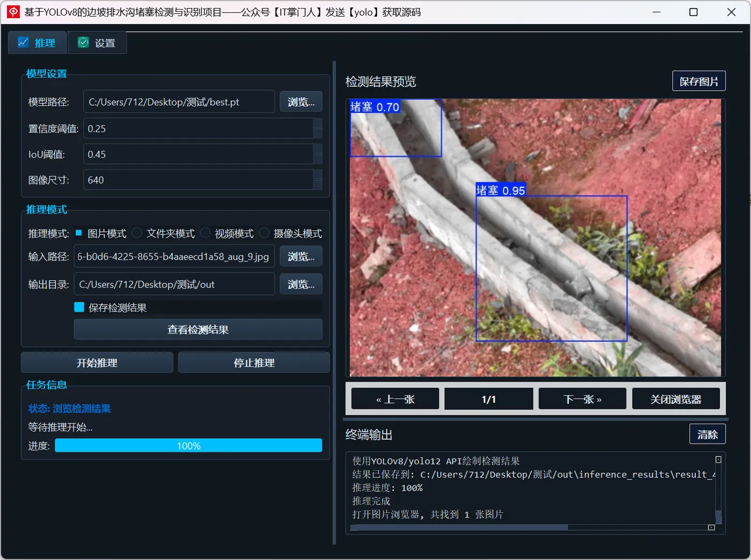The width and height of the screenshot is (751, 560).
Task: Switch to the 推理 tab
Action: coord(37,43)
